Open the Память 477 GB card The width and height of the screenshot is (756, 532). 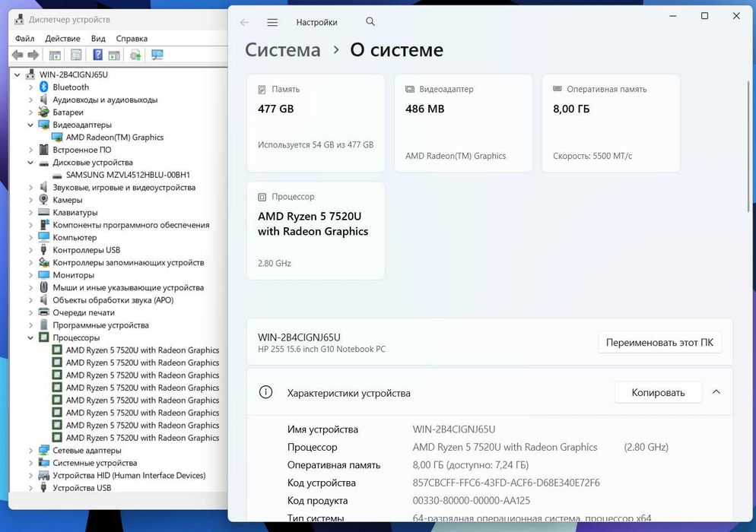click(x=316, y=123)
